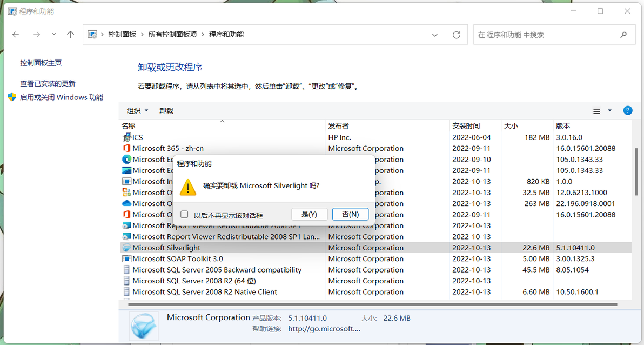This screenshot has width=644, height=345.
Task: Select Microsoft SQL Server 2008 R2 Native Client
Action: 205,292
